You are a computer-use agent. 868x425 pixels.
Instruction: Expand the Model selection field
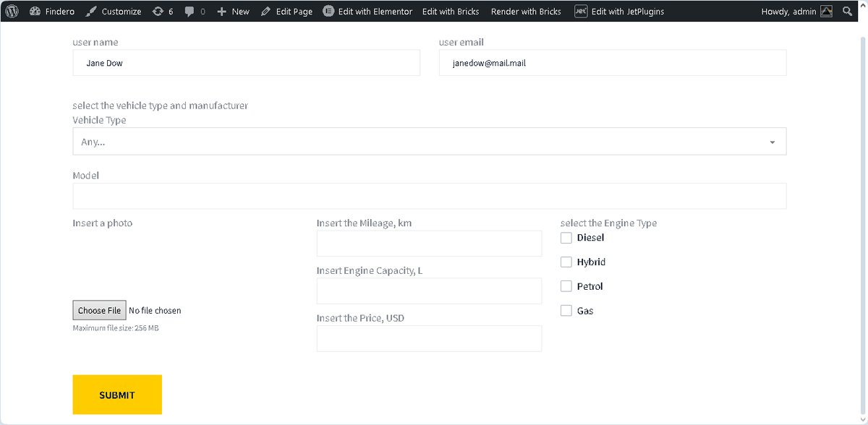[x=429, y=196]
